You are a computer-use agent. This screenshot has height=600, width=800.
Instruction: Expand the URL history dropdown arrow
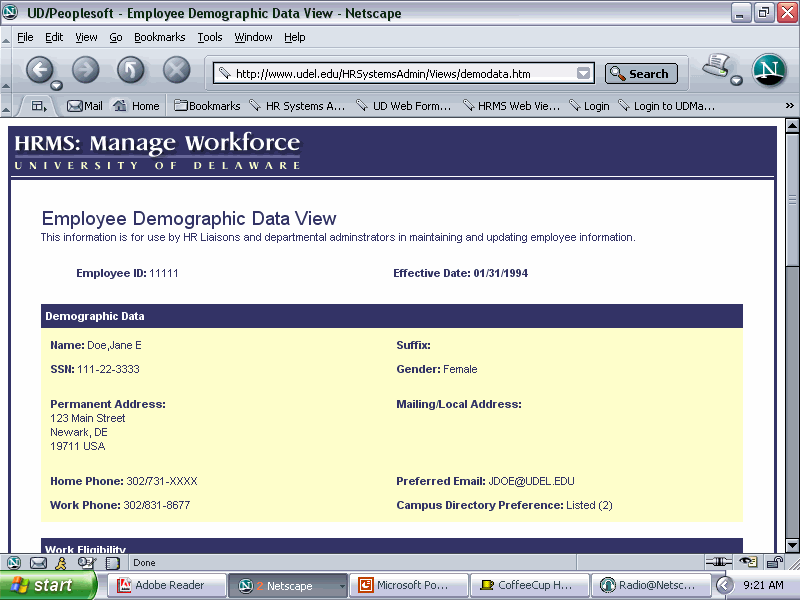click(584, 74)
